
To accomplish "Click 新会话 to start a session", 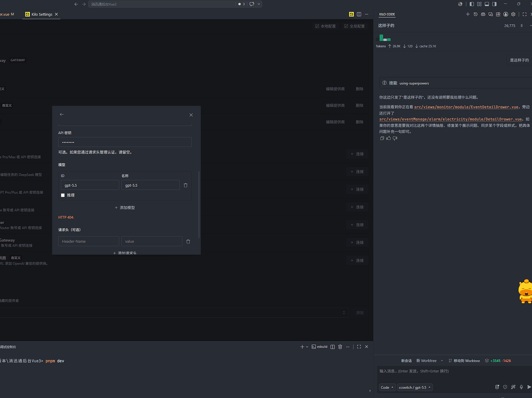I will (406, 361).
